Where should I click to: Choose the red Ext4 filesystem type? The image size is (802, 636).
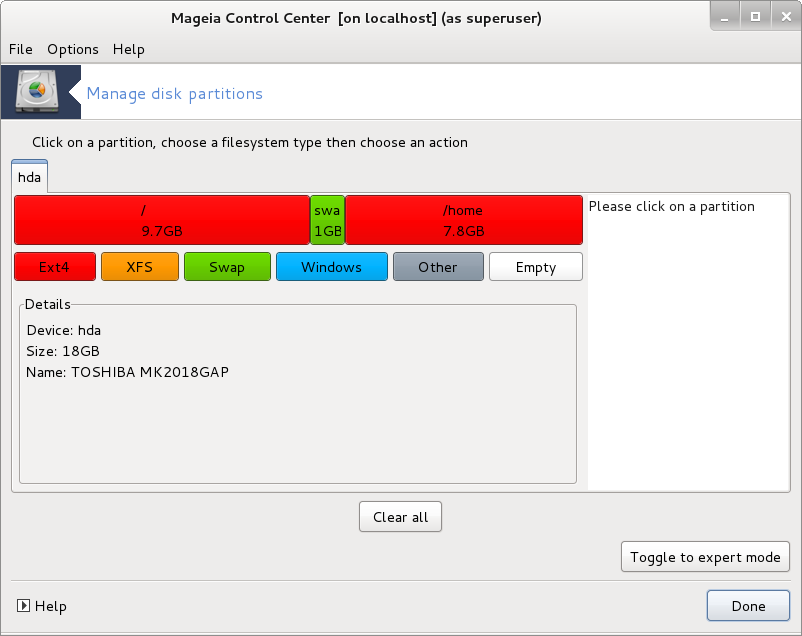point(55,267)
